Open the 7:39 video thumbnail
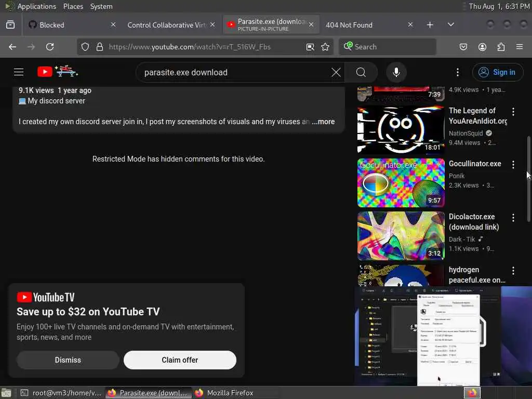 [401, 94]
